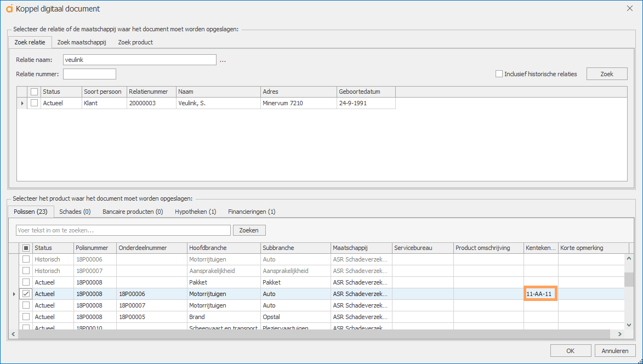Check the row checkbox for Veulink, S.
Image resolution: width=643 pixels, height=364 pixels.
point(34,103)
